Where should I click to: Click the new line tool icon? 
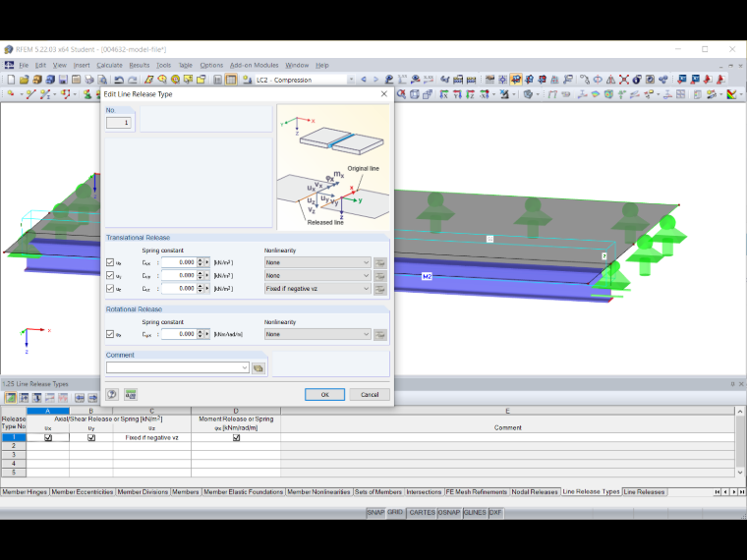click(31, 94)
